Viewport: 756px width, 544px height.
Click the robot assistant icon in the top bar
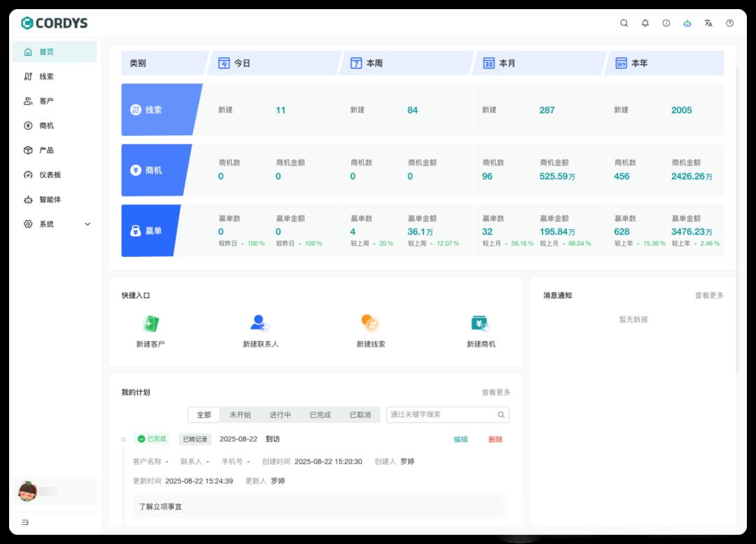pyautogui.click(x=687, y=23)
